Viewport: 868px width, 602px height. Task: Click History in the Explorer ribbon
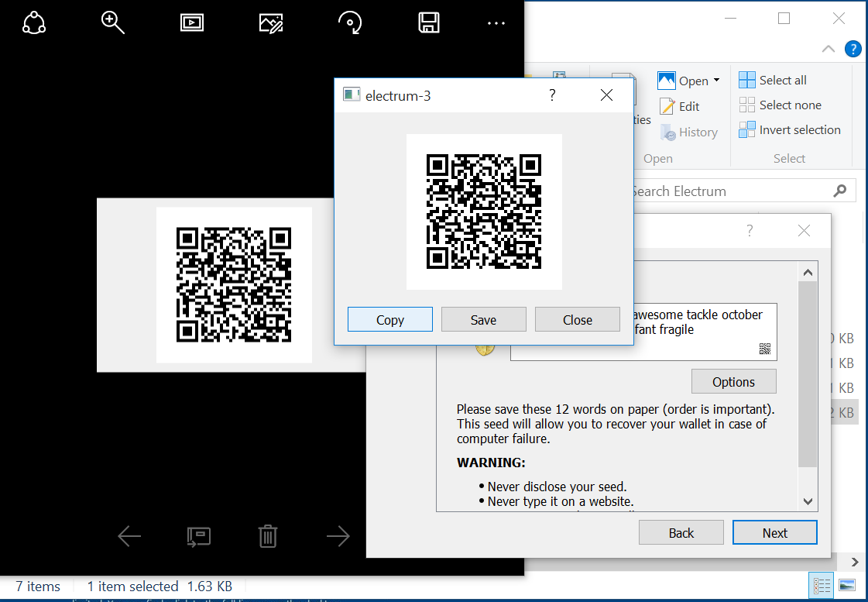pyautogui.click(x=689, y=132)
